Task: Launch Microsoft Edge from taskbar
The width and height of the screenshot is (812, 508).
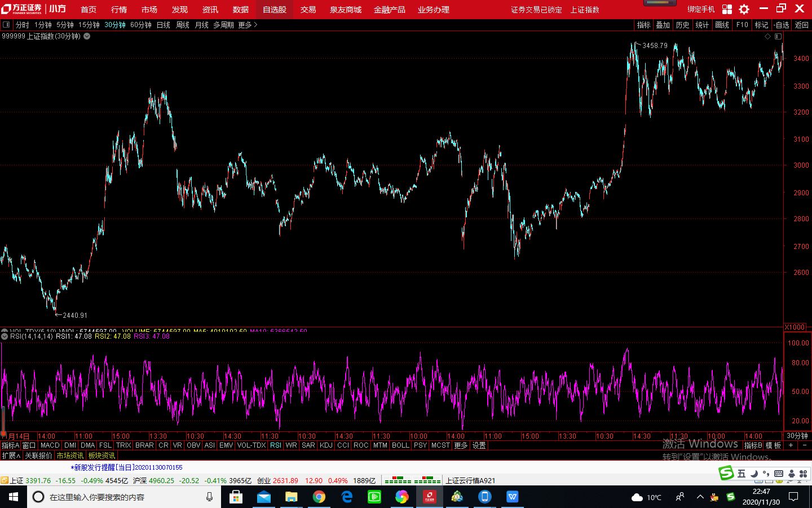Action: [346, 497]
